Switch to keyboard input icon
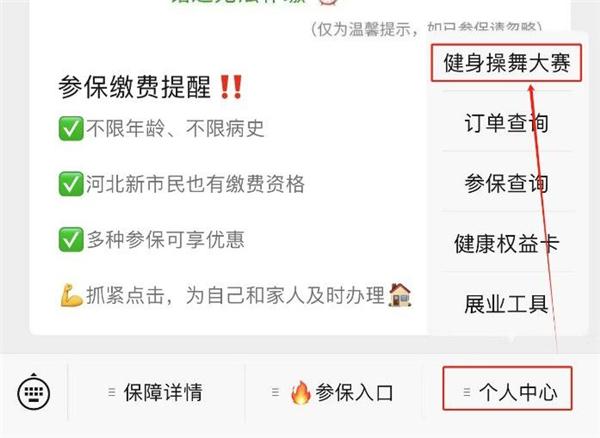600x438 pixels. (x=34, y=391)
